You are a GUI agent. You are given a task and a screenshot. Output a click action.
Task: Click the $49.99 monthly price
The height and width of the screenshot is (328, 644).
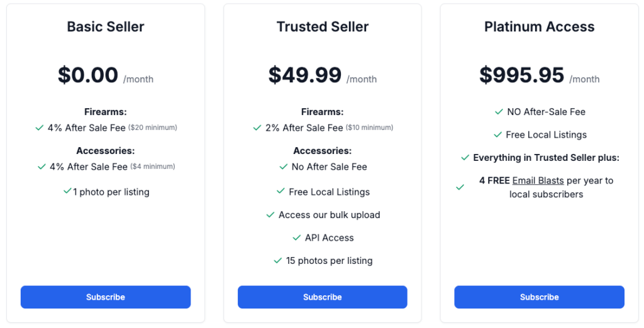click(305, 75)
